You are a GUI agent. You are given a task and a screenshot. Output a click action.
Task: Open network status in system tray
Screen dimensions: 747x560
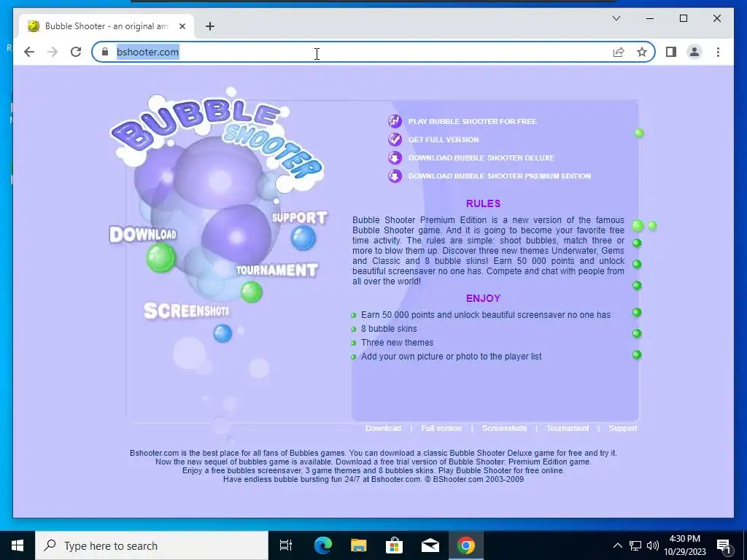click(635, 545)
